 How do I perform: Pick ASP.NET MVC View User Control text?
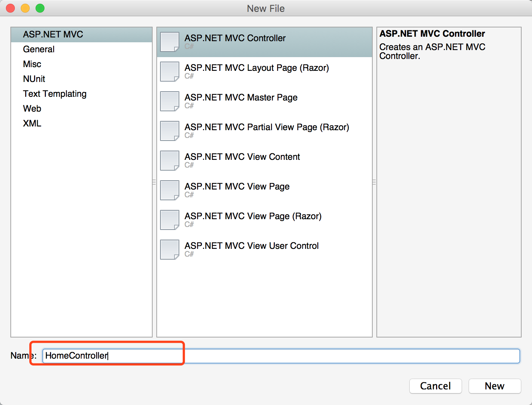252,246
